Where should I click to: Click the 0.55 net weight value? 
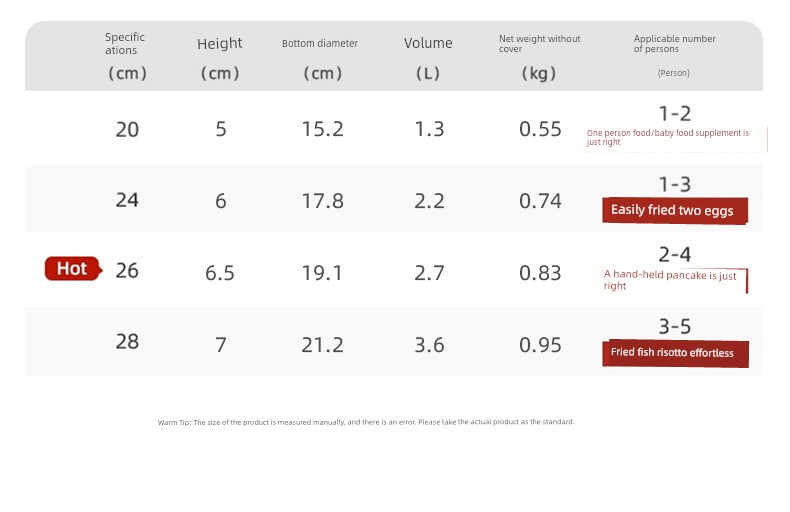tap(540, 129)
